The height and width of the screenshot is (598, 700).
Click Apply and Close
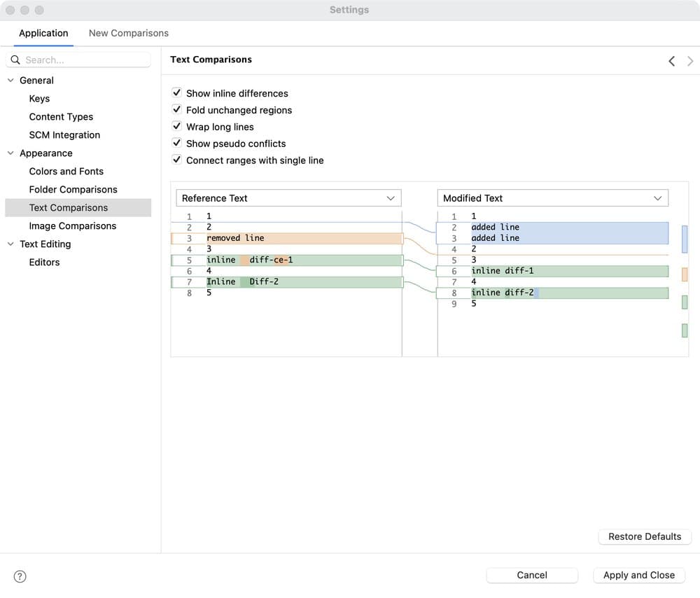[639, 575]
